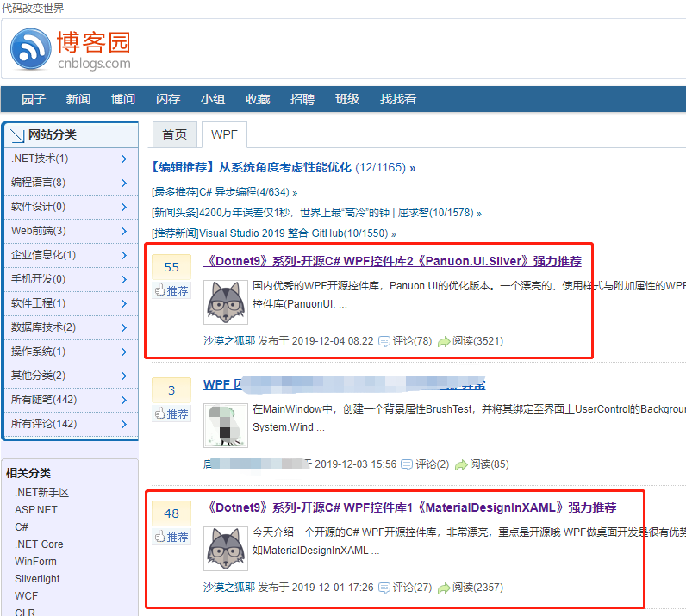Viewport: 686px width, 616px height.
Task: Open 编辑推荐 从系统角度考虑性能优化 link
Action: [x=283, y=167]
